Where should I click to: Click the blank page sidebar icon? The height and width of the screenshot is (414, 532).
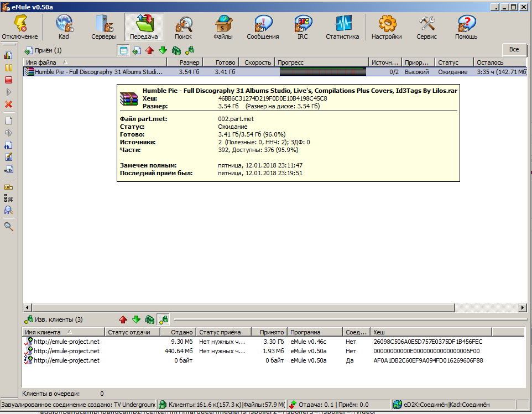pyautogui.click(x=8, y=120)
